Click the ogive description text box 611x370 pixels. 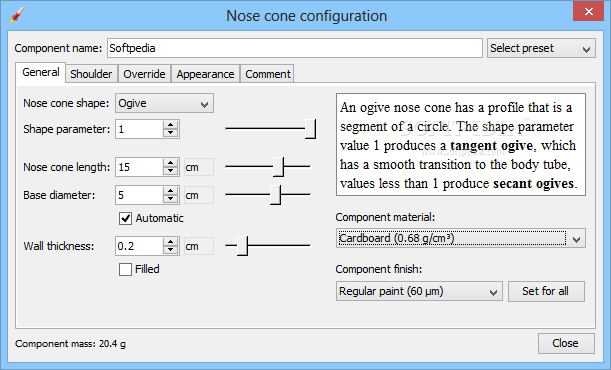click(x=461, y=144)
